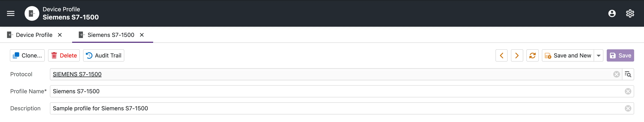The width and height of the screenshot is (644, 122).
Task: Expand the Save and New dropdown arrow
Action: pyautogui.click(x=599, y=55)
